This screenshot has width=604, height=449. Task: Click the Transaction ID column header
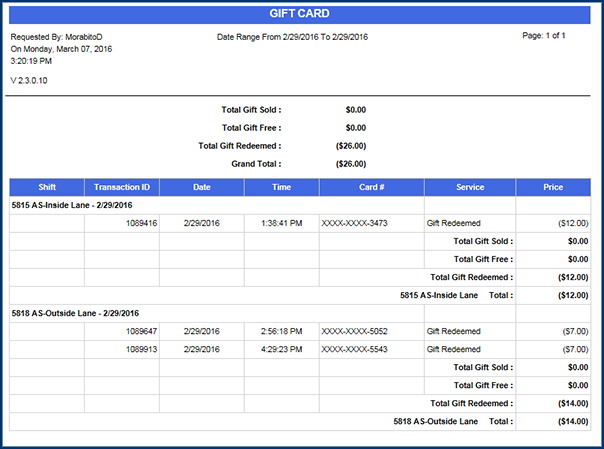(x=122, y=187)
